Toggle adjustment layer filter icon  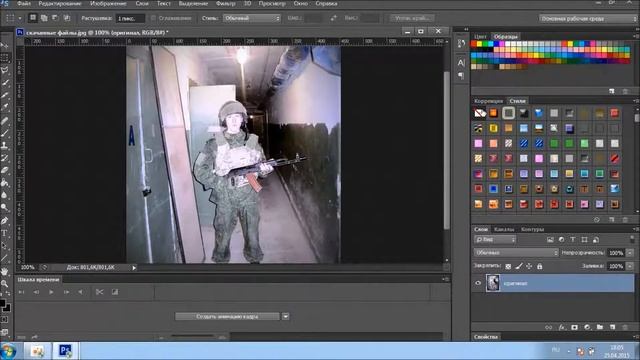pos(562,240)
